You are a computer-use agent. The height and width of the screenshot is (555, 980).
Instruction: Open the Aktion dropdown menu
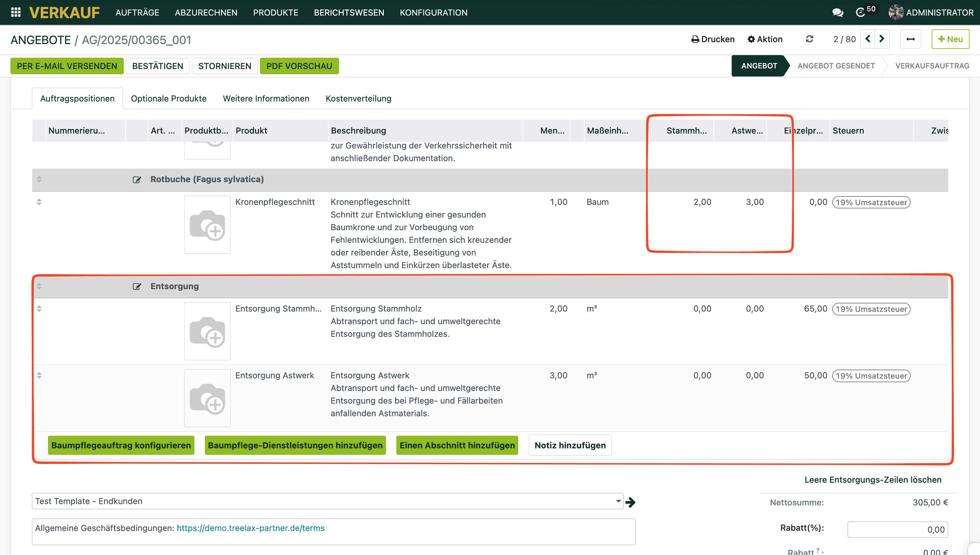click(765, 39)
